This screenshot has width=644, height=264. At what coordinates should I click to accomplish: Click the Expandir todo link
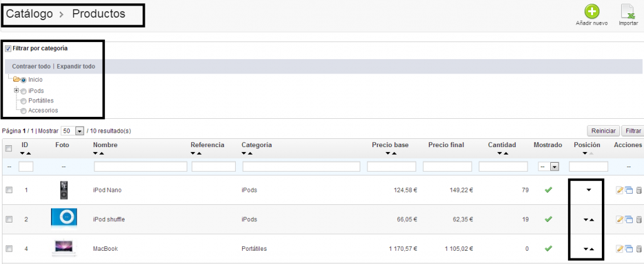[76, 66]
